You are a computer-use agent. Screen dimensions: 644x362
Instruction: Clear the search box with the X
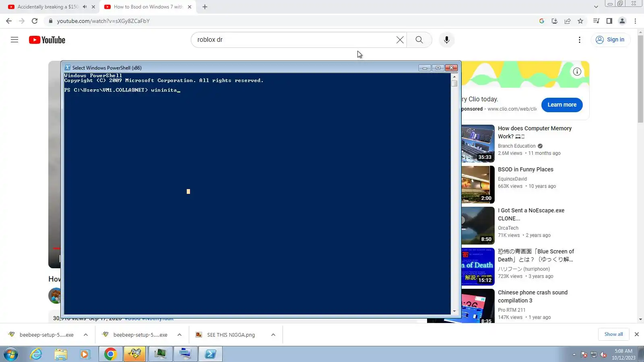[400, 40]
